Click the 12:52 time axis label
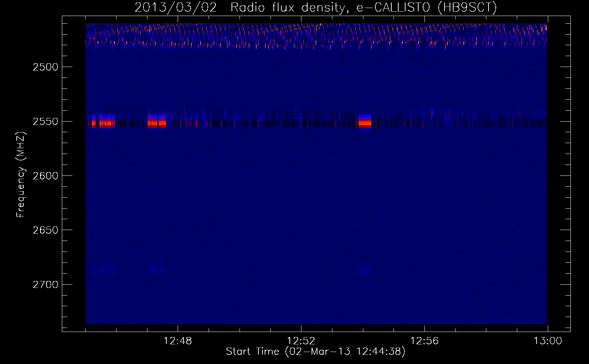This screenshot has height=364, width=589. pos(301,341)
